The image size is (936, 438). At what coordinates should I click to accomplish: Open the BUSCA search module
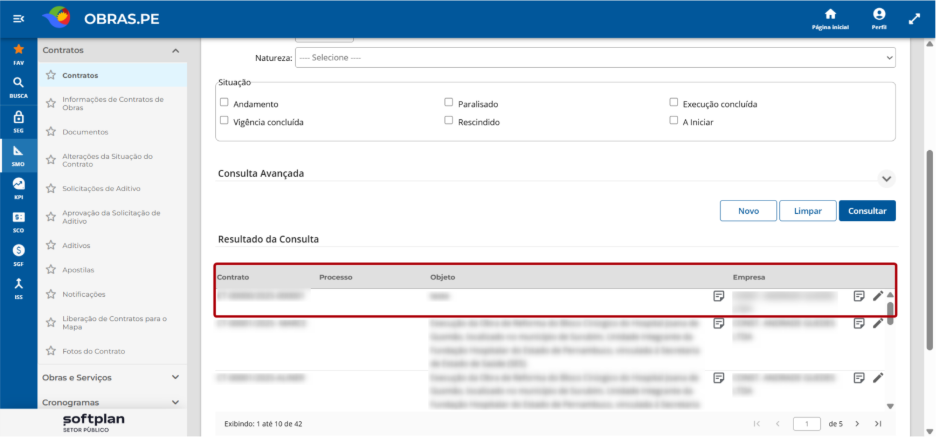coord(19,87)
